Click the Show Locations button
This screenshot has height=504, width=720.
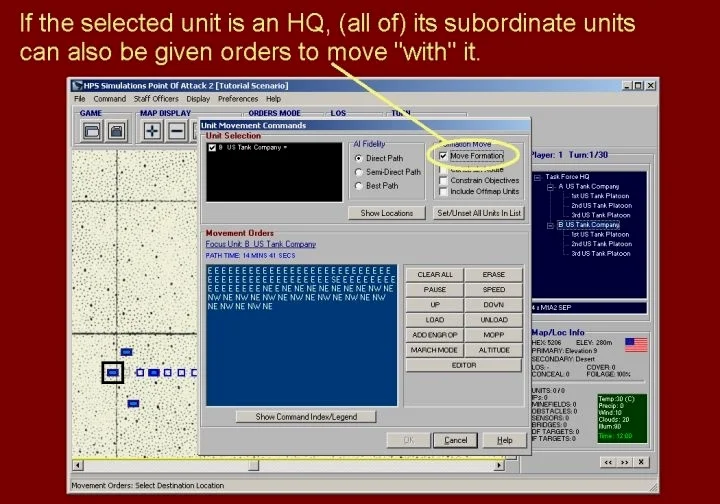tap(387, 213)
